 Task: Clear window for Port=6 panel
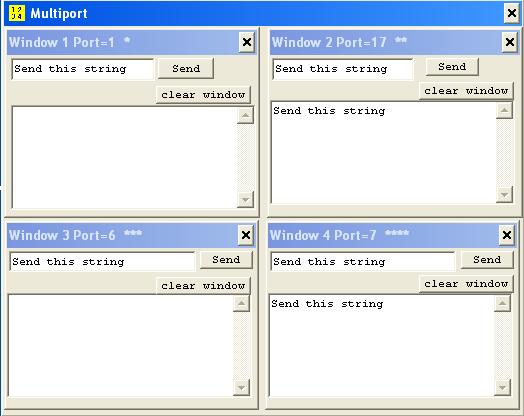tap(203, 286)
